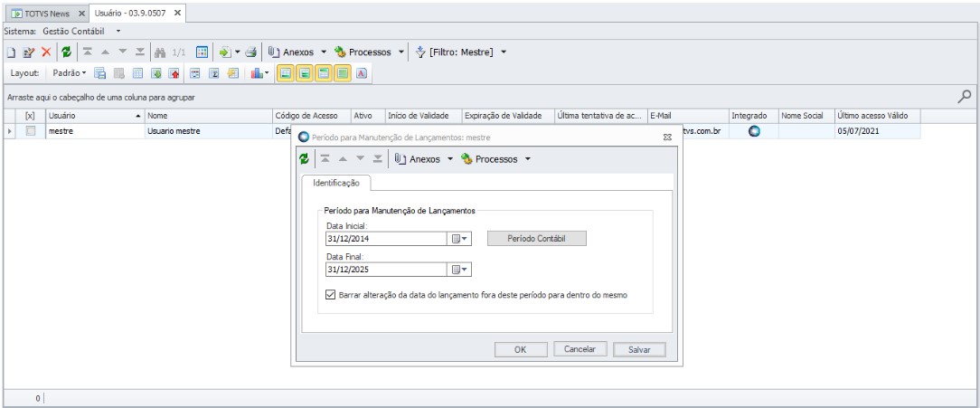Click save layout icon next to Padrão
This screenshot has height=408, width=980.
pyautogui.click(x=100, y=73)
